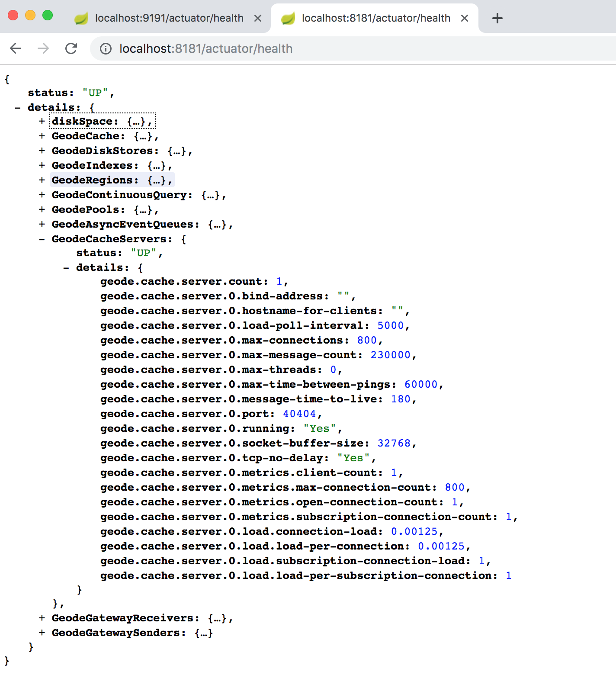The width and height of the screenshot is (616, 675).
Task: Click message-time-to-live value 180
Action: pyautogui.click(x=401, y=399)
